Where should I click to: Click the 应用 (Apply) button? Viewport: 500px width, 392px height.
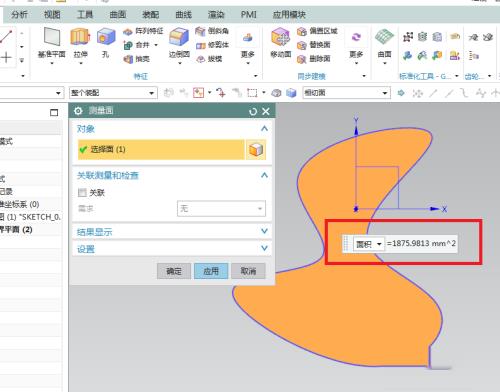pyautogui.click(x=211, y=271)
